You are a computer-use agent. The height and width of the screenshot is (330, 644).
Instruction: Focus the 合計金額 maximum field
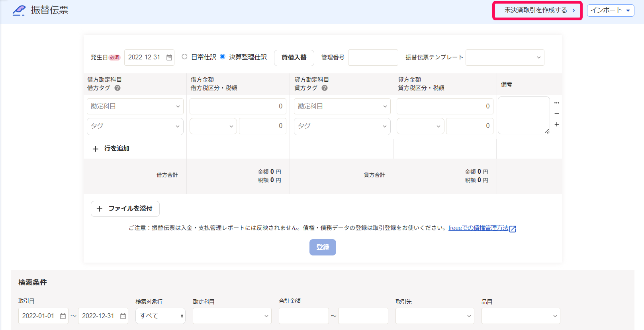click(x=363, y=316)
